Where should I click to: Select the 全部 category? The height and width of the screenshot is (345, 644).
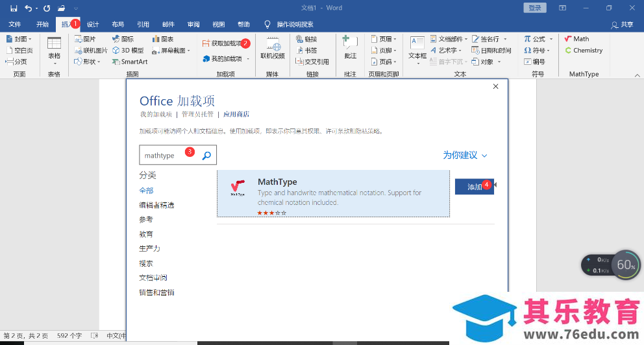(146, 191)
